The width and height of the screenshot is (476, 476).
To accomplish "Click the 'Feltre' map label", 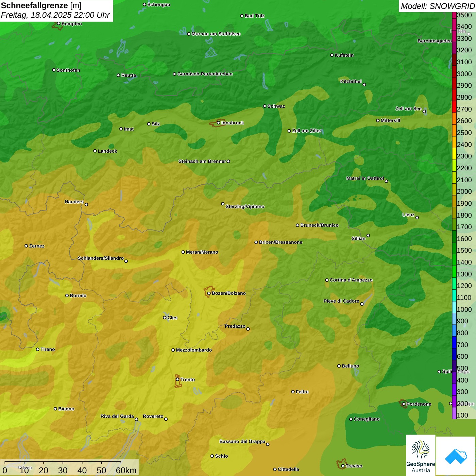I will point(302,392).
